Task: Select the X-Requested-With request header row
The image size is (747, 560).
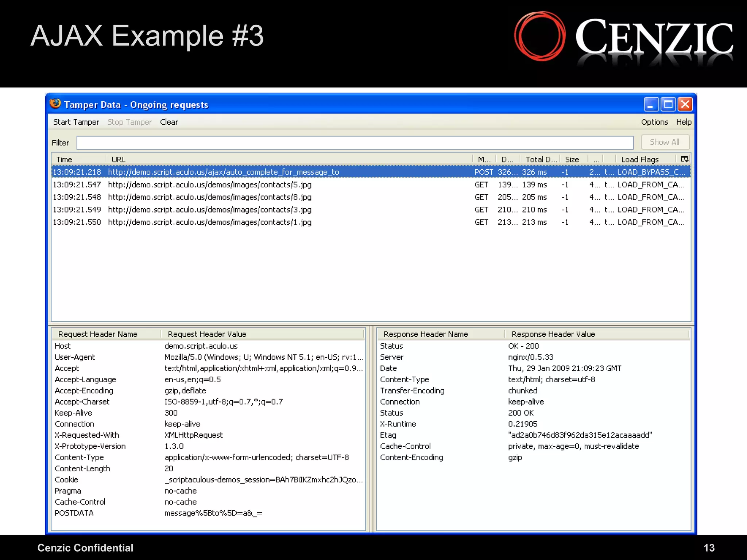Action: click(208, 435)
